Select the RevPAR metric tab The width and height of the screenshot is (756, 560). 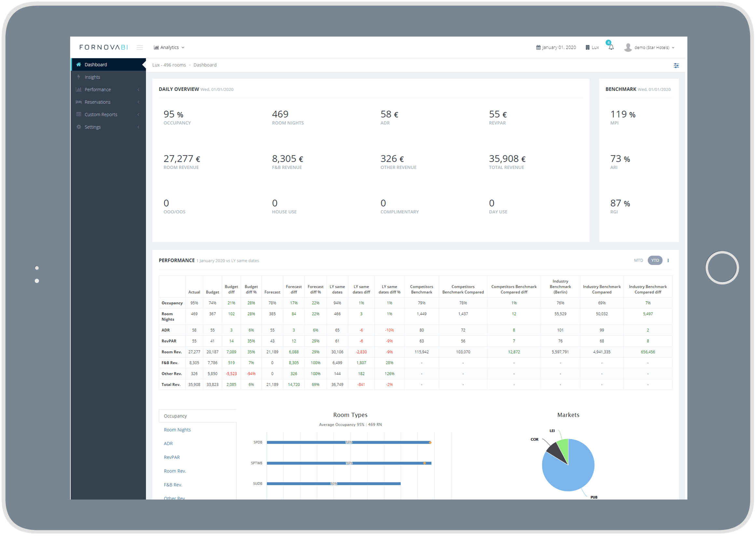(172, 457)
